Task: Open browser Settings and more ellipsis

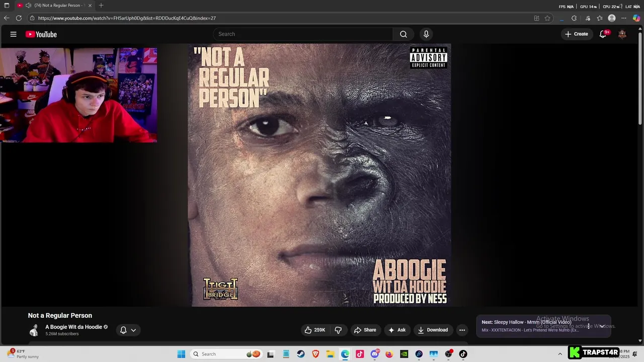Action: tap(624, 18)
